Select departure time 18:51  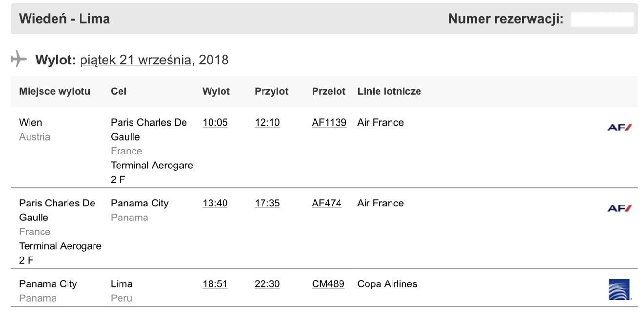click(x=215, y=284)
